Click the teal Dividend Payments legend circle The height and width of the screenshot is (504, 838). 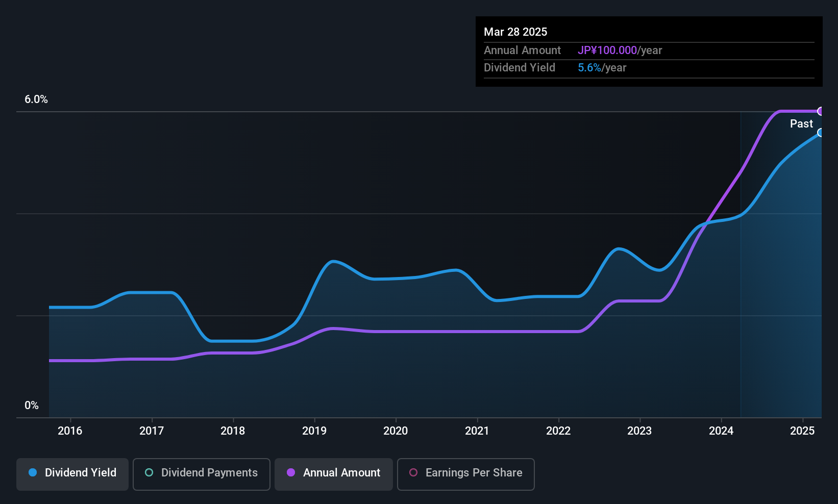click(x=149, y=473)
